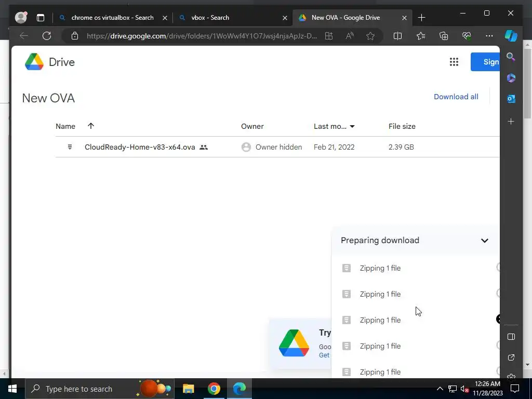532x399 pixels.
Task: Open link in new window sidebar icon
Action: 511,357
